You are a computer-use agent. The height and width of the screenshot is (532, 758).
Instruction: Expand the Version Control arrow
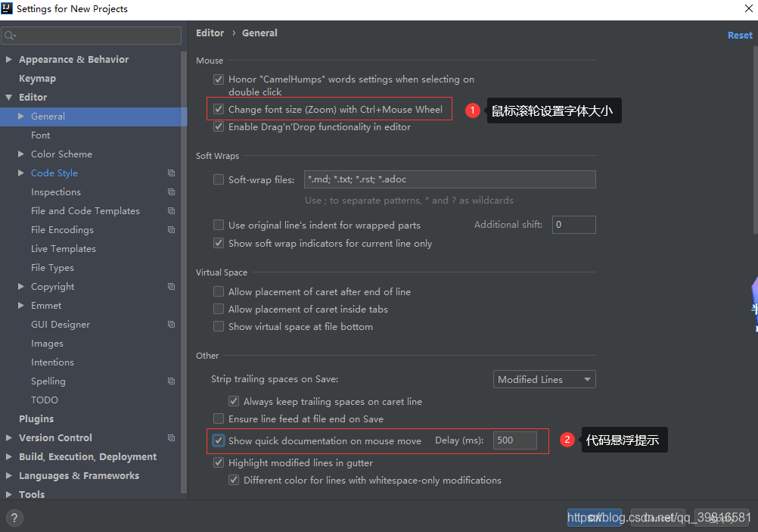click(x=9, y=437)
